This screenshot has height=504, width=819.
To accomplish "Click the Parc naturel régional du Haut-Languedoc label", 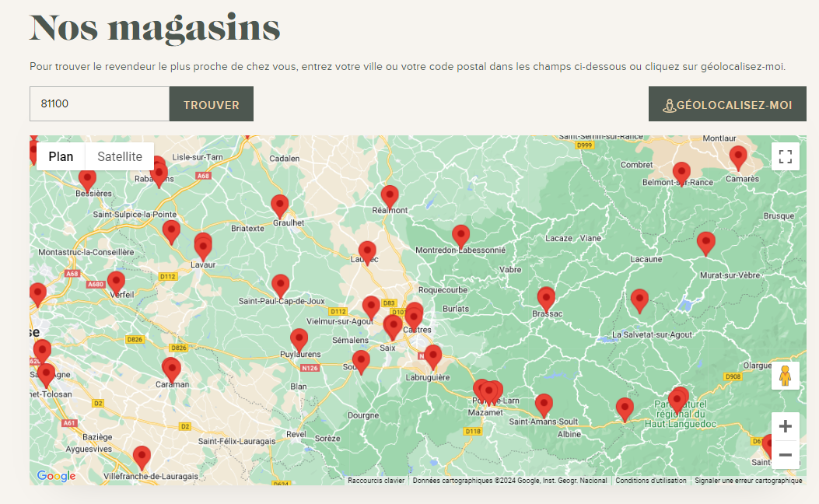I will [x=681, y=414].
